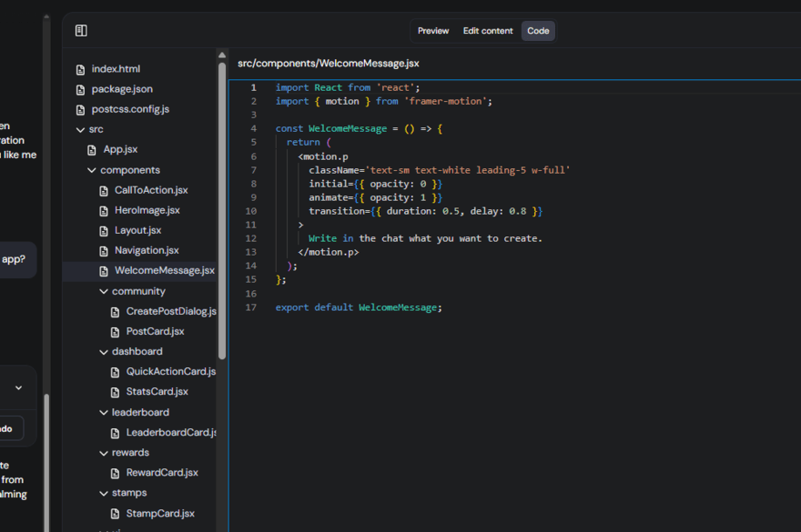801x532 pixels.
Task: Click the file icon next to RewardCard.jsx
Action: click(116, 472)
